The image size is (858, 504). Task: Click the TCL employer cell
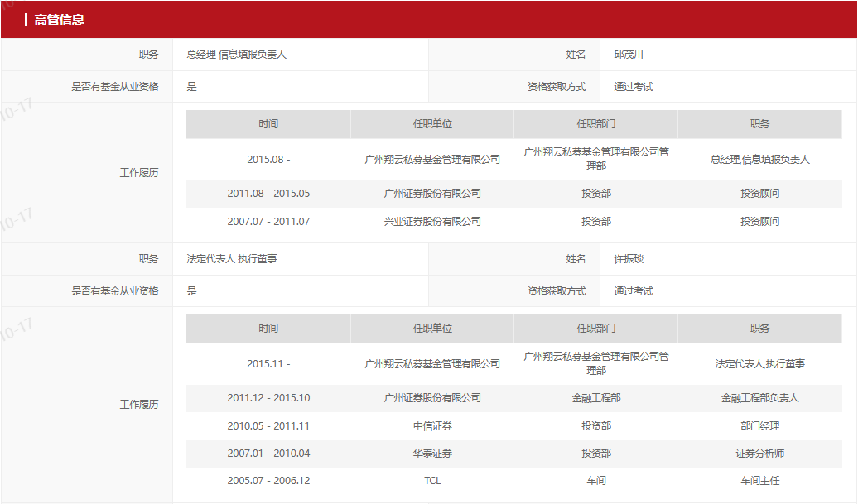point(432,481)
